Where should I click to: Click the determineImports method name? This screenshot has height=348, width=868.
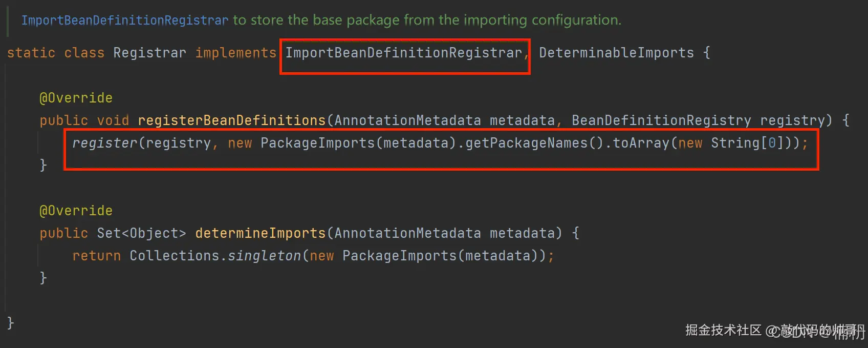point(260,233)
